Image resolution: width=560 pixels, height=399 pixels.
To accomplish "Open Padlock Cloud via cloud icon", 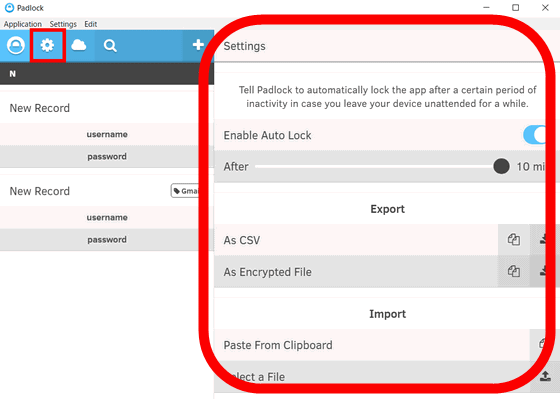I will (x=79, y=45).
